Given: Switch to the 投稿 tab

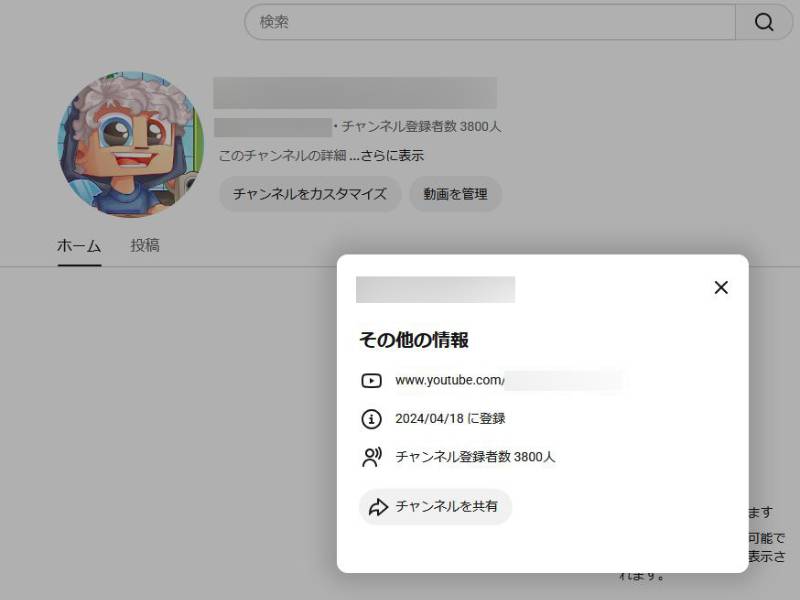Looking at the screenshot, I should pyautogui.click(x=145, y=245).
